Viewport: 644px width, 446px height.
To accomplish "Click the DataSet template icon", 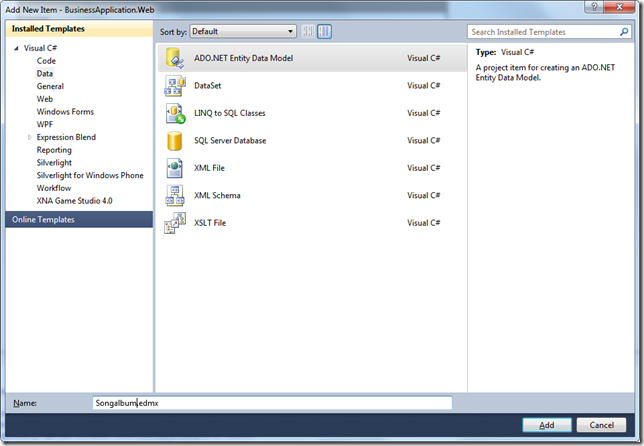I will (175, 85).
